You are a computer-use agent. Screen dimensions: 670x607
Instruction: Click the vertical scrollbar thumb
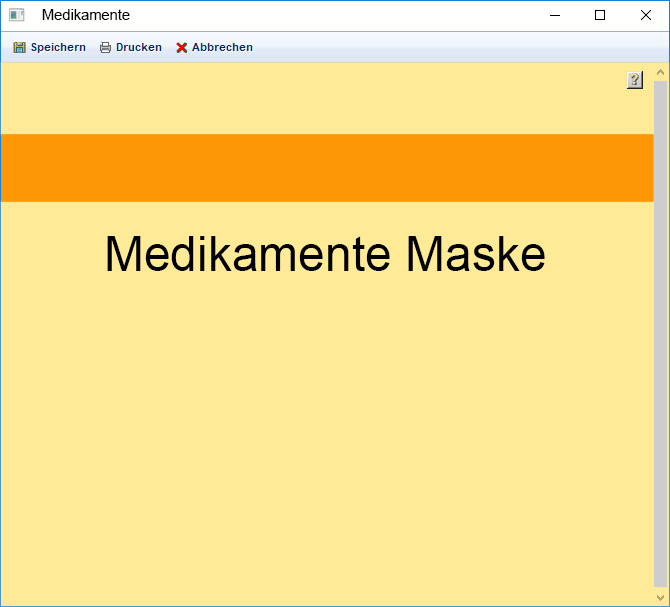point(660,330)
